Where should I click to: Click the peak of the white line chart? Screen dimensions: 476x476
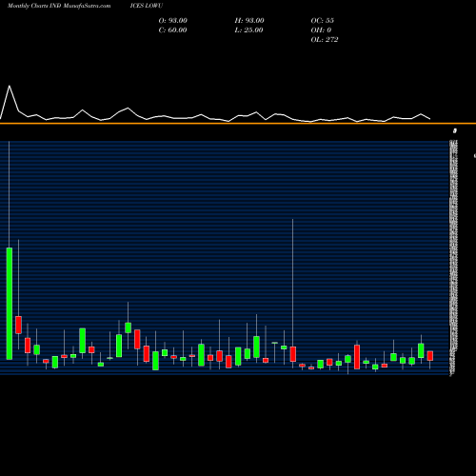10,86
